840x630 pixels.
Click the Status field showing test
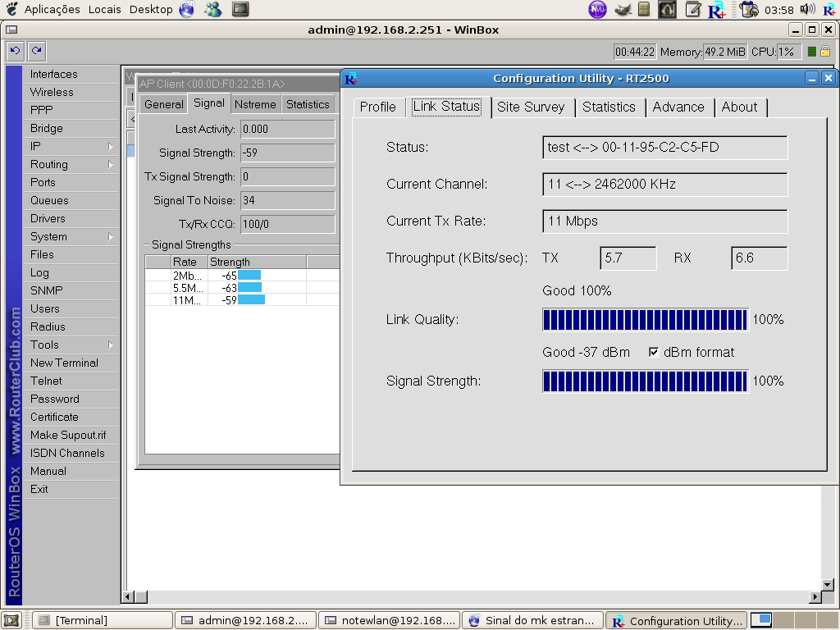pyautogui.click(x=664, y=148)
